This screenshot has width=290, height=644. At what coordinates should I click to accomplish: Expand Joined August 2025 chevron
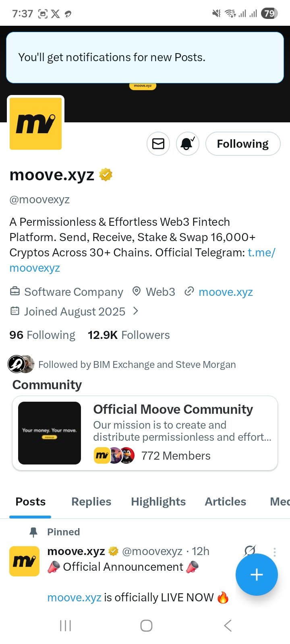click(x=136, y=311)
